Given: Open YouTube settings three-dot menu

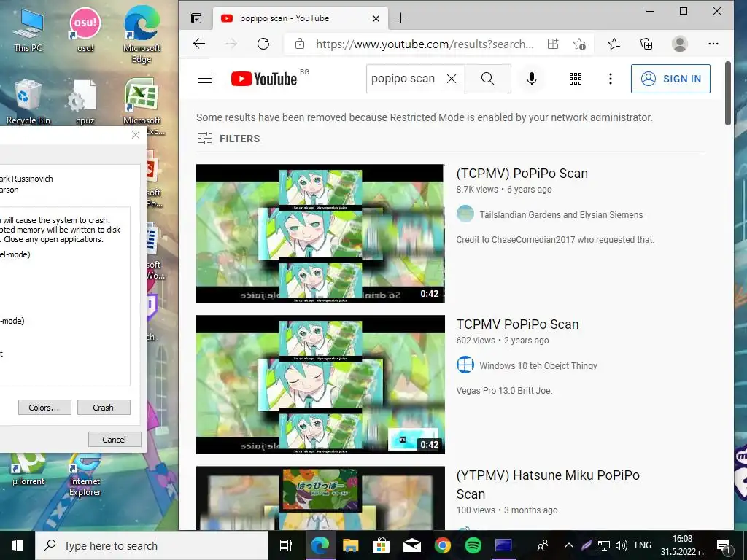Looking at the screenshot, I should pos(611,79).
